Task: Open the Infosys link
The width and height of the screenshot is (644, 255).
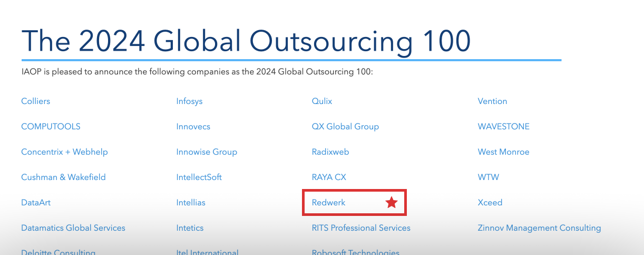Action: 189,101
